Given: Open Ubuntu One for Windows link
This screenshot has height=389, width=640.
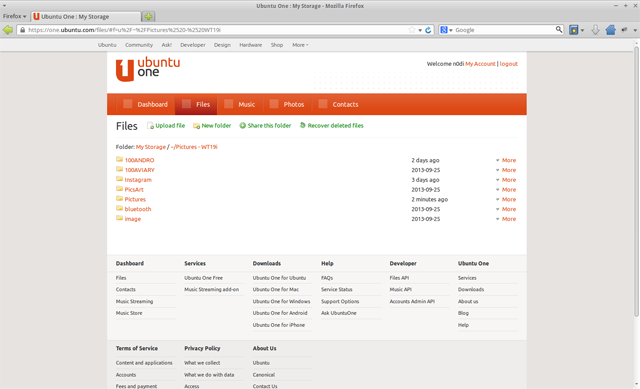Looking at the screenshot, I should (x=281, y=302).
